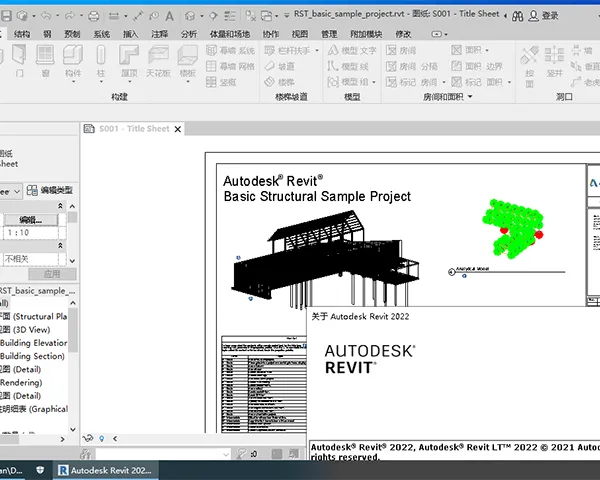Open the 标记 房间 tag room dropdown

(x=444, y=82)
